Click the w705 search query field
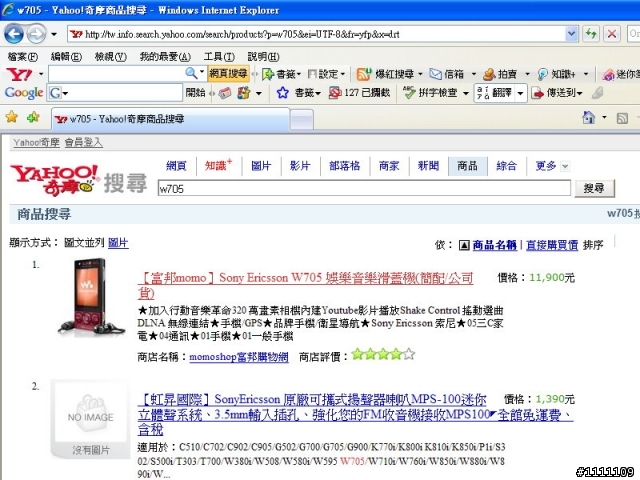 [x=364, y=189]
